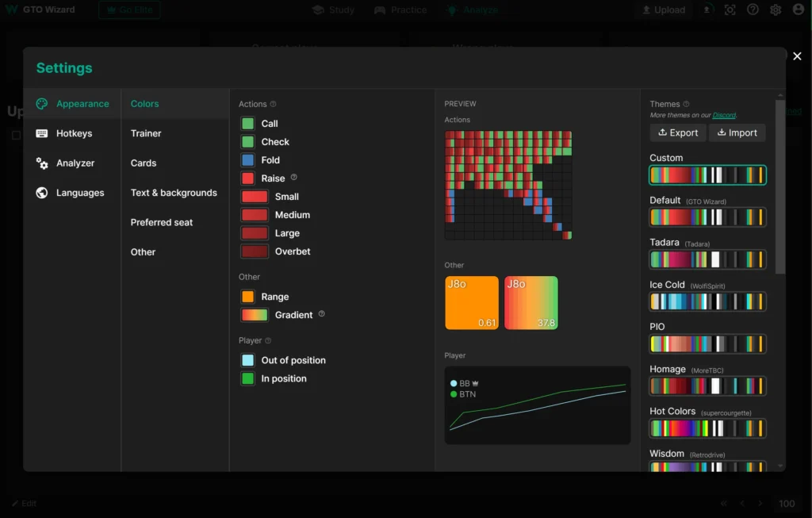The width and height of the screenshot is (812, 518).
Task: Click the Go Elite button
Action: click(x=129, y=10)
